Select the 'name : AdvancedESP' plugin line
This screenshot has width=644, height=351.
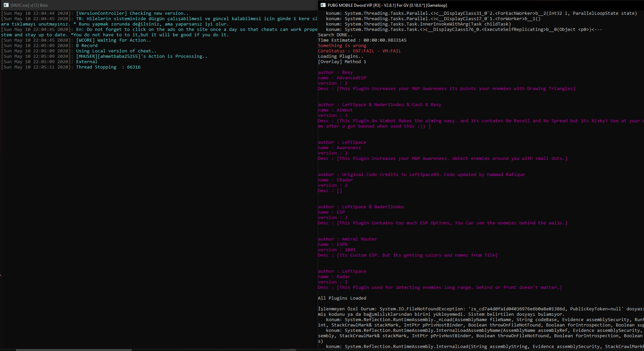tap(342, 78)
